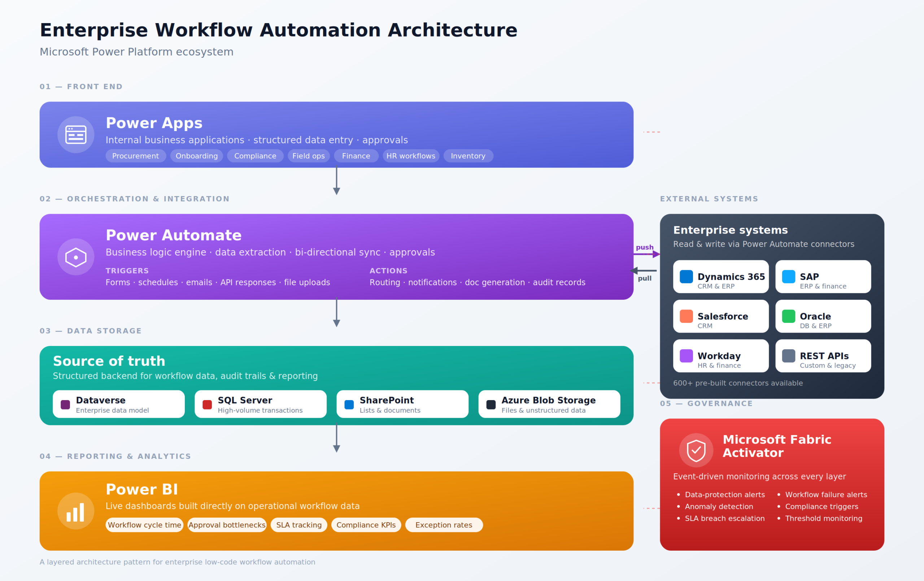This screenshot has height=581, width=924.
Task: Click the Workday purple icon
Action: tap(686, 356)
